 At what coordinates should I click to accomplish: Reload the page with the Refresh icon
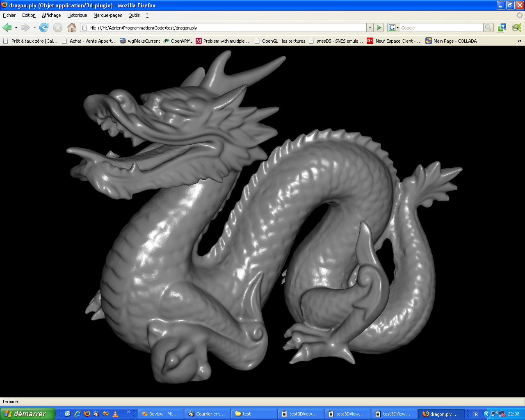44,27
